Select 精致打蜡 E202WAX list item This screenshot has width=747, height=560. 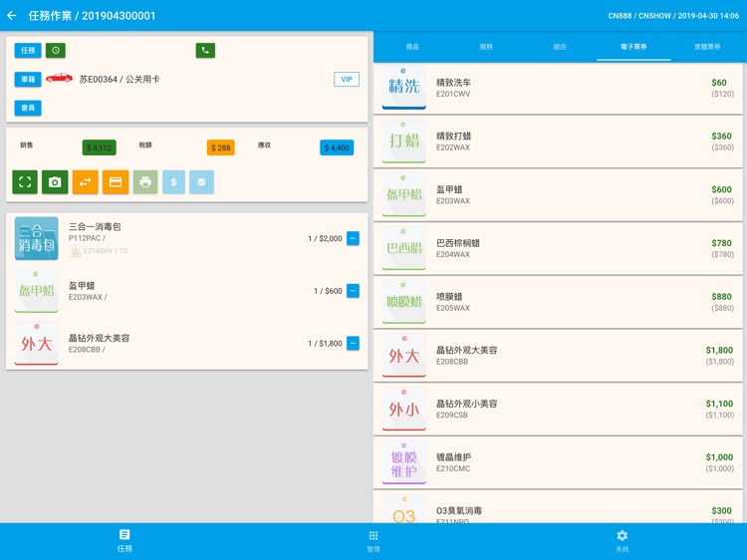coord(559,141)
